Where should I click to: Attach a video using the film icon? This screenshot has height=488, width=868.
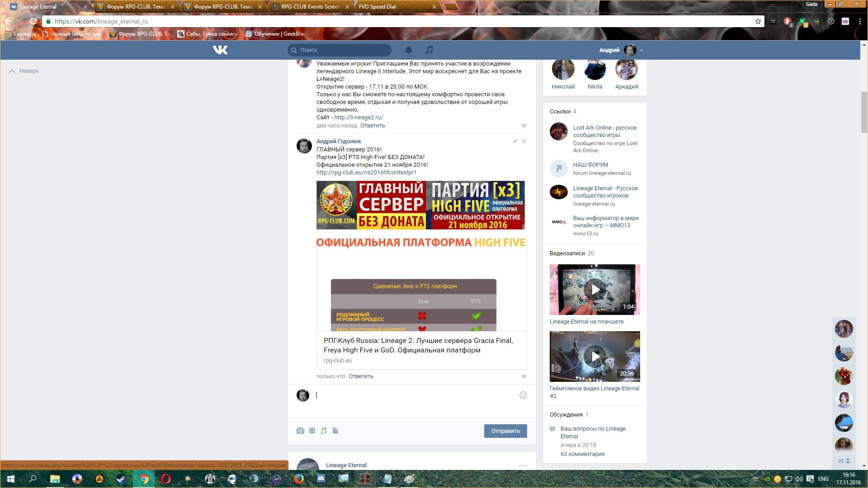312,431
